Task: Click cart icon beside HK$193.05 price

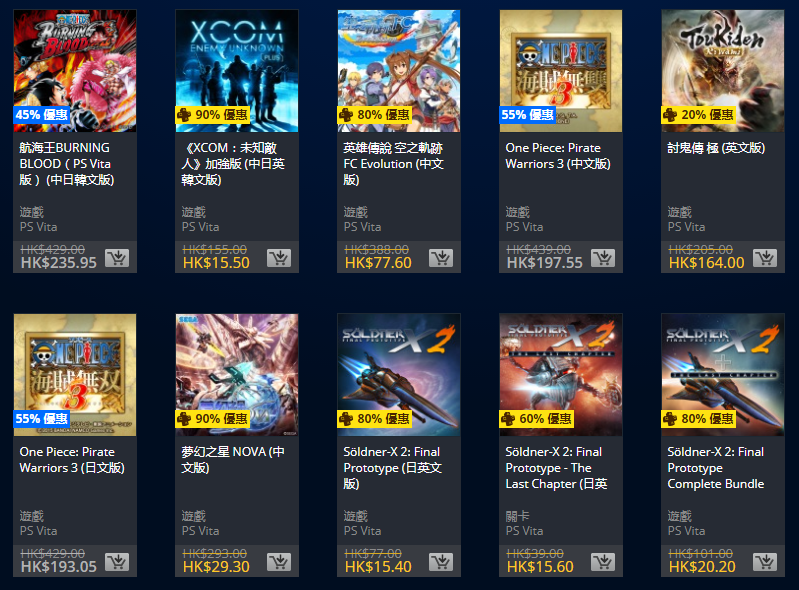Action: [x=117, y=562]
